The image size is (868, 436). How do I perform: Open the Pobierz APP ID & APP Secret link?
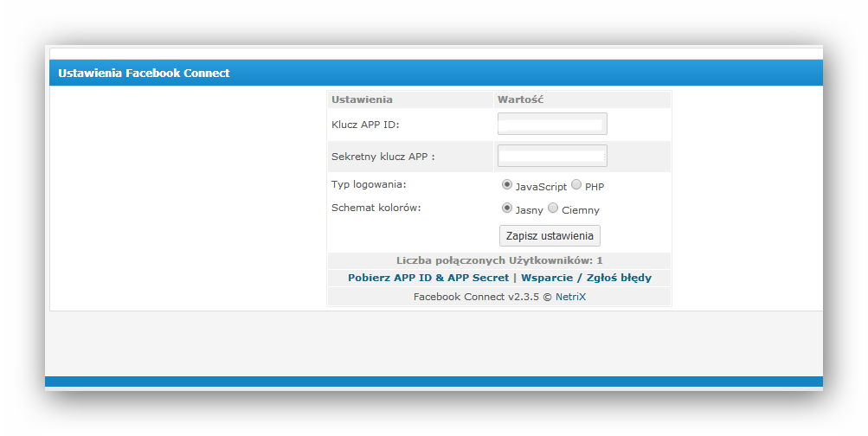(428, 278)
